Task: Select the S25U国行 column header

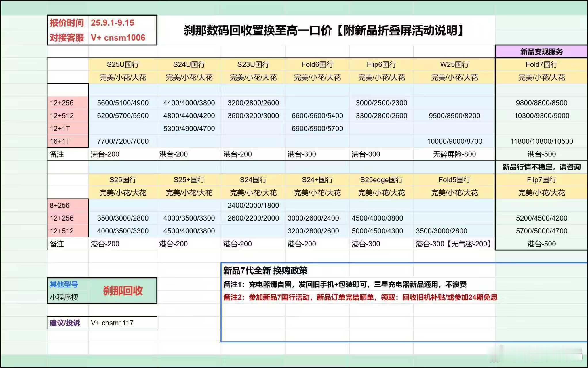Action: (123, 64)
